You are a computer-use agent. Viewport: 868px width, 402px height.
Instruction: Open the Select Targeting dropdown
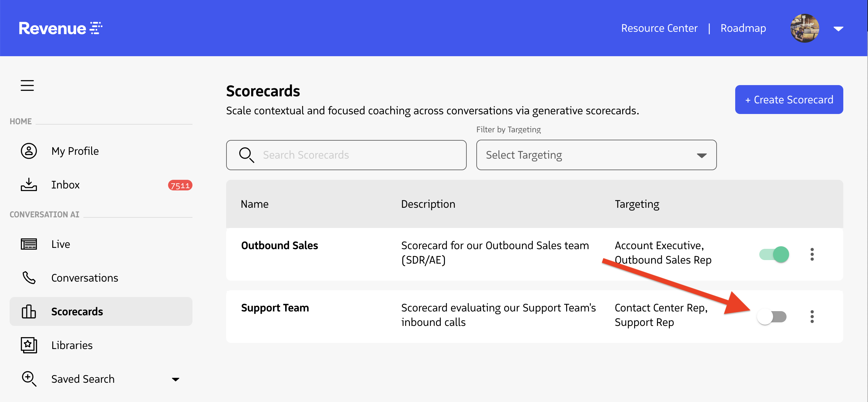click(x=596, y=155)
